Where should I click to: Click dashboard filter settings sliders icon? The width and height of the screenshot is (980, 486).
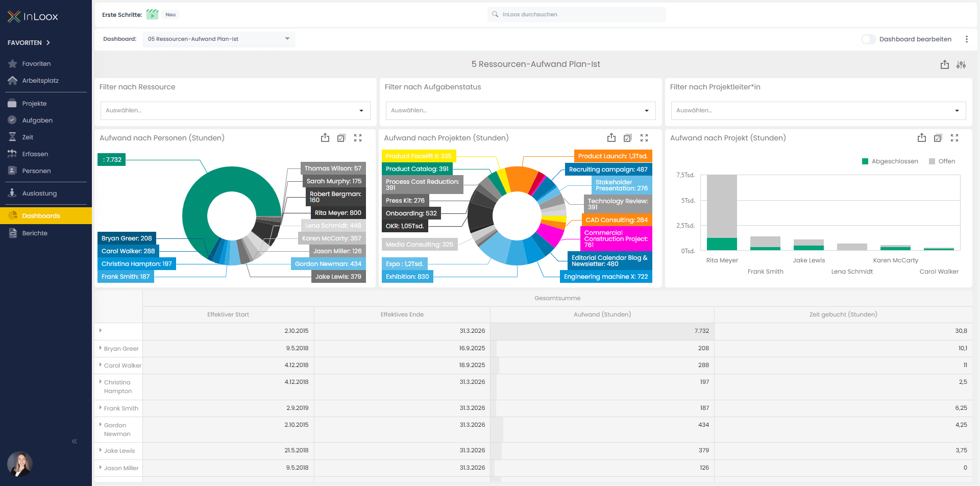point(961,65)
